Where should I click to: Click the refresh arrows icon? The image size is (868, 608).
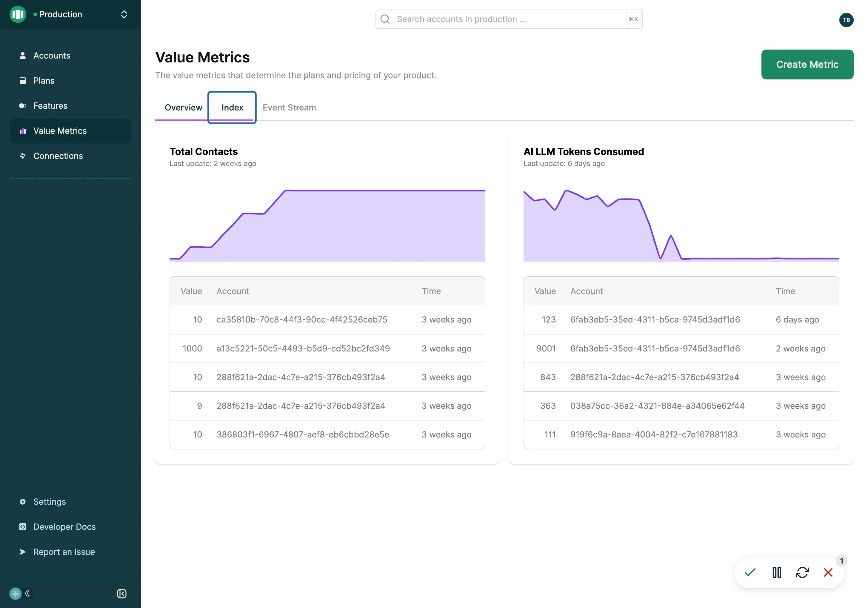point(802,572)
